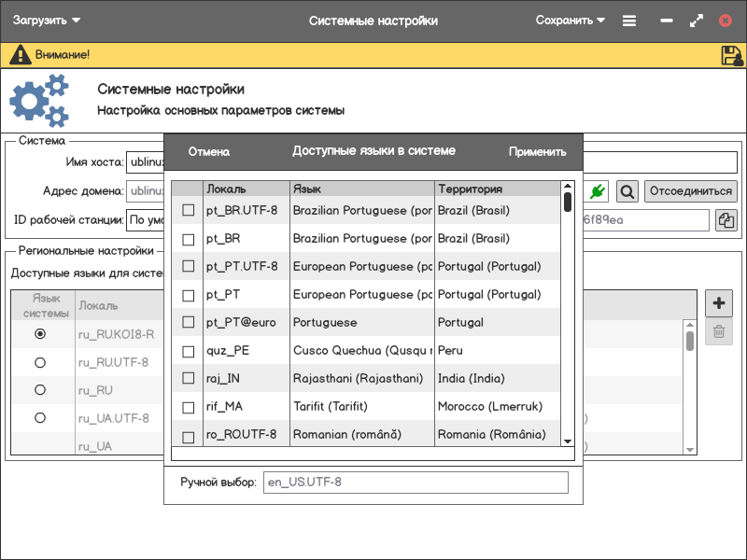Click the Ручной выбор input field
The image size is (747, 560).
[x=414, y=483]
